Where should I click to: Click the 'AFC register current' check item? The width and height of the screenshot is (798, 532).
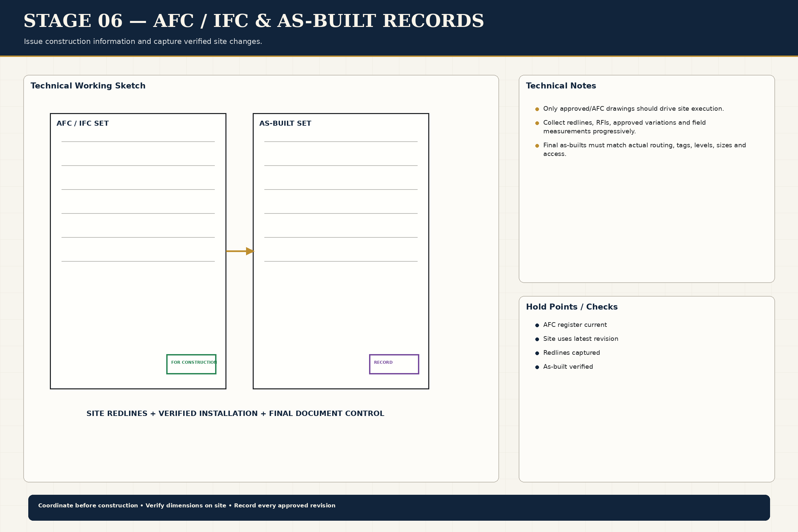(x=575, y=325)
